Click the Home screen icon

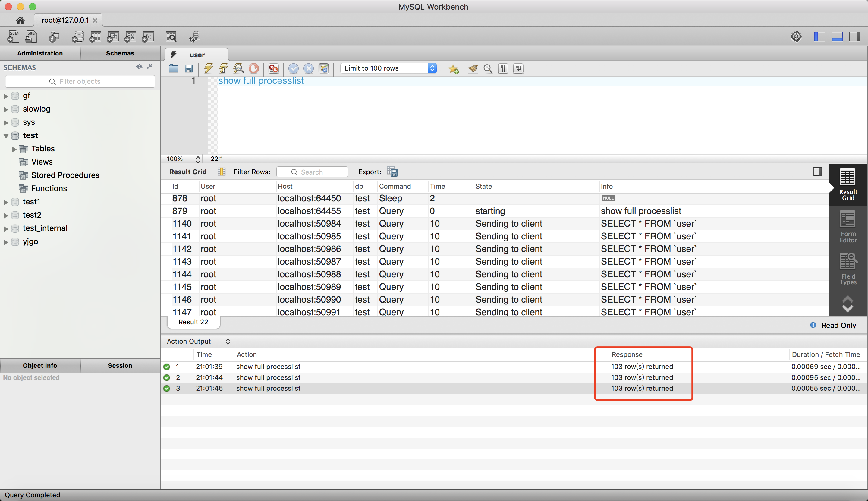click(20, 20)
